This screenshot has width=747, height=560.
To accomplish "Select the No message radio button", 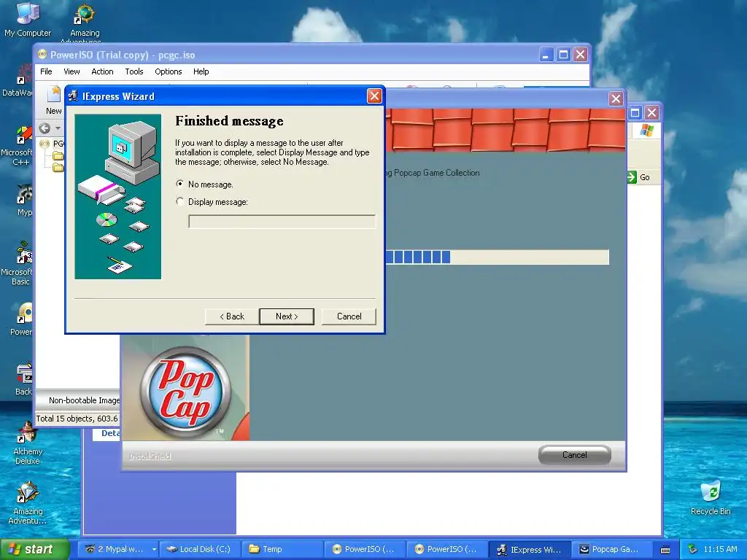I will click(179, 184).
